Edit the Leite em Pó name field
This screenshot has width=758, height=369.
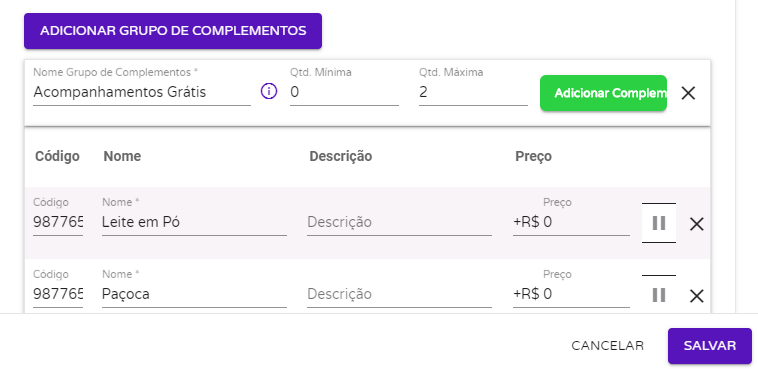pos(194,222)
